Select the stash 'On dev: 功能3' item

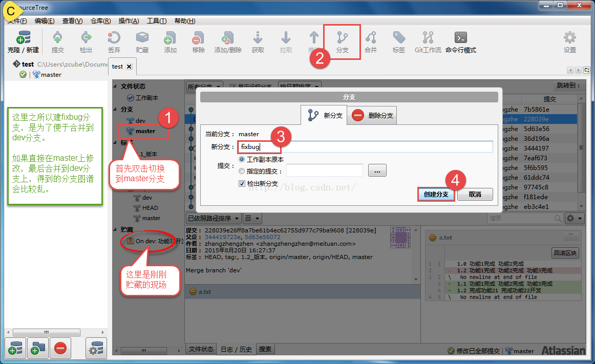pos(155,241)
